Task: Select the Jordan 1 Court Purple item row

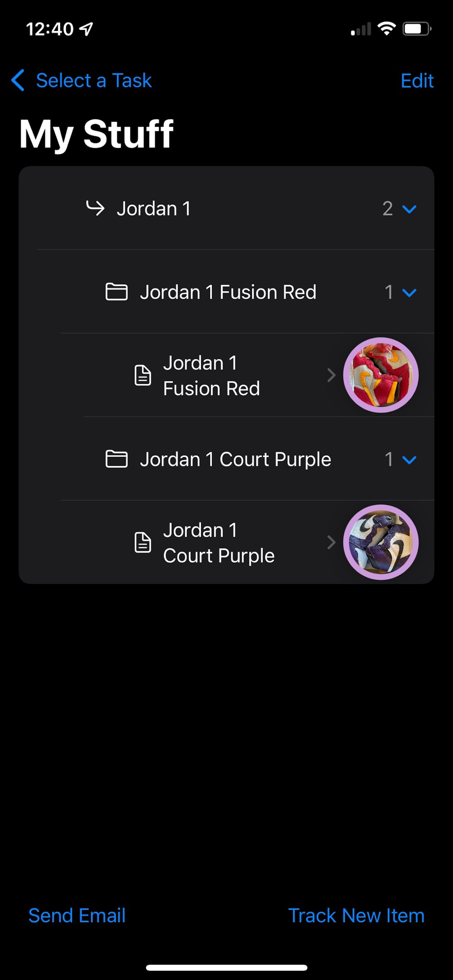Action: (x=259, y=542)
